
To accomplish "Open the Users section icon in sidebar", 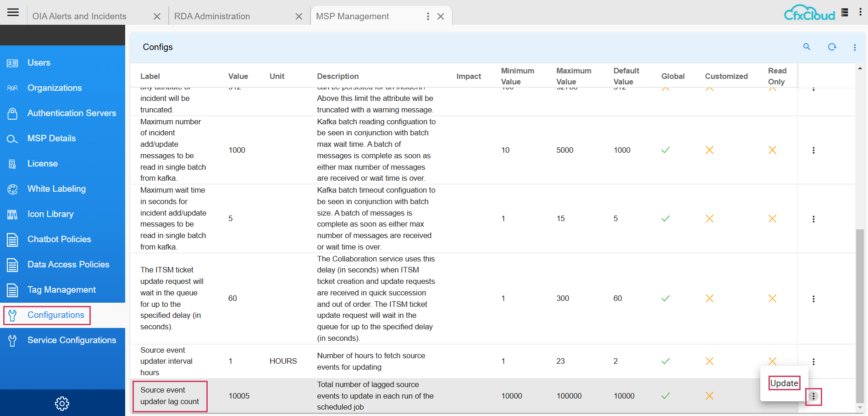I will click(x=13, y=62).
